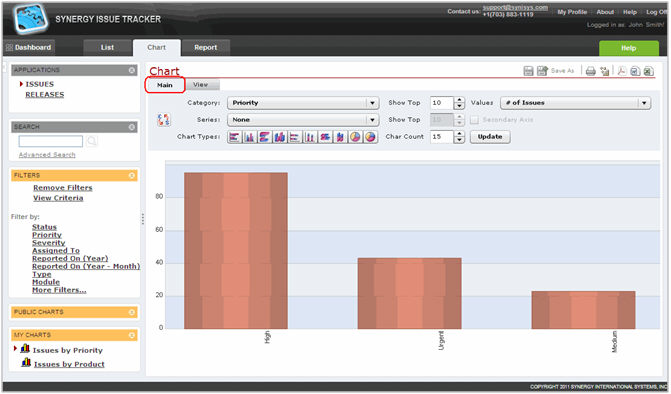Tick the Secondary Axis checkbox

[x=474, y=120]
